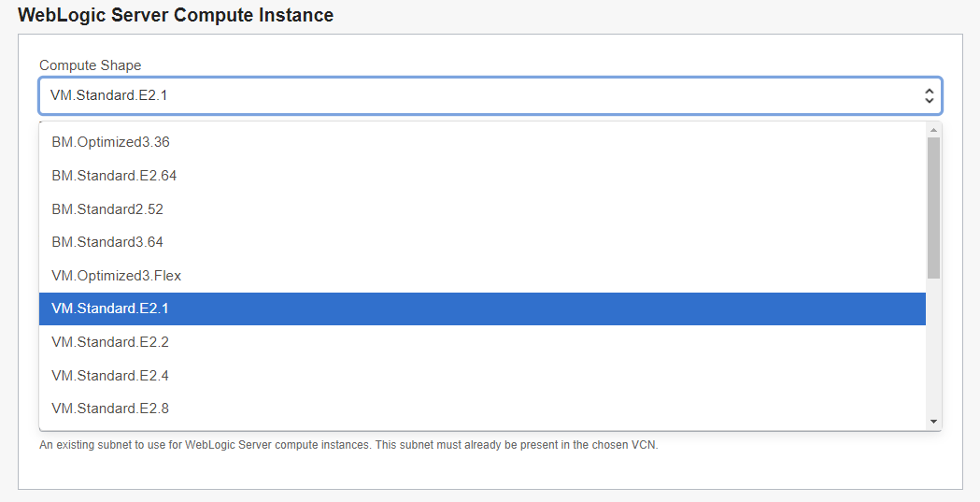The height and width of the screenshot is (502, 980).
Task: Pick the BM.Standard2.52 option
Action: [x=482, y=208]
